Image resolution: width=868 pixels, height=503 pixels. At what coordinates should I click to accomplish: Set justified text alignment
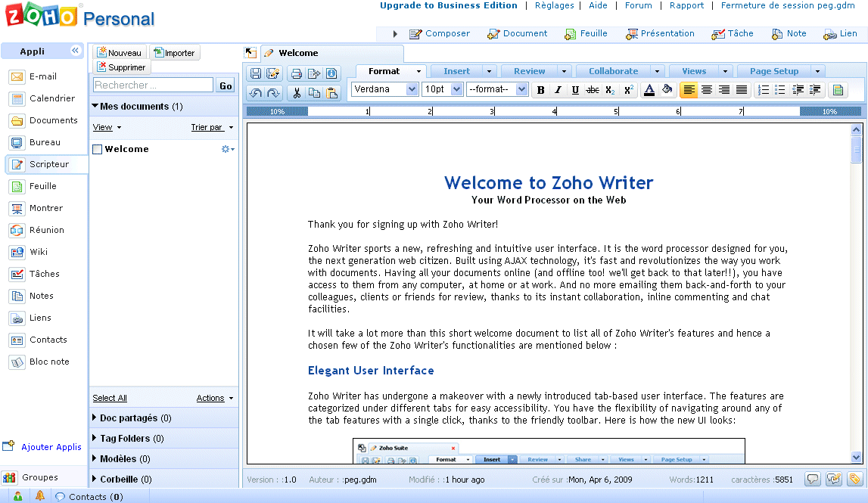coord(742,90)
